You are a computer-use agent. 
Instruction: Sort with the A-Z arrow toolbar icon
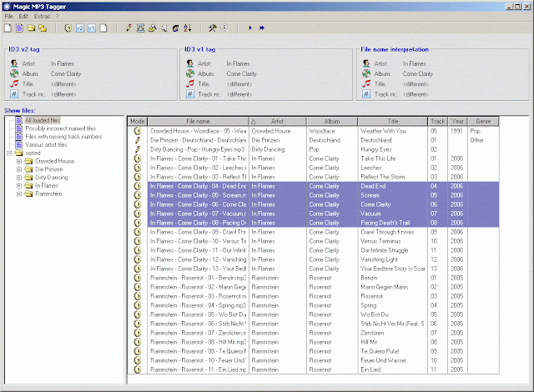point(188,28)
